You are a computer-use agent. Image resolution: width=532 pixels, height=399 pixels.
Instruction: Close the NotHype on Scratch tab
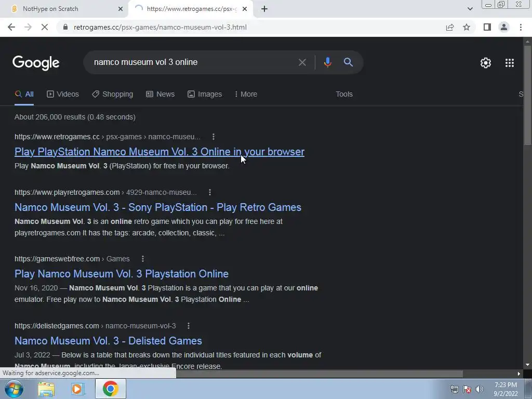121,9
